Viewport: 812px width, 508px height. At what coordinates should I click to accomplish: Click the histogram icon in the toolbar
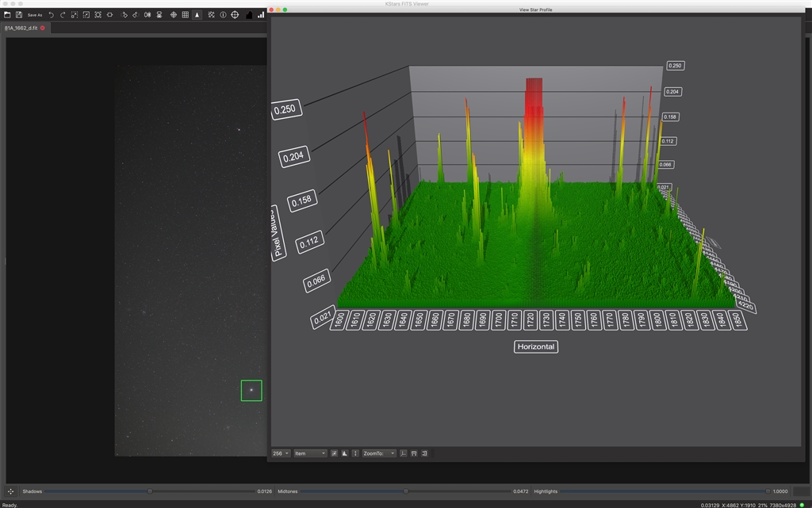249,15
